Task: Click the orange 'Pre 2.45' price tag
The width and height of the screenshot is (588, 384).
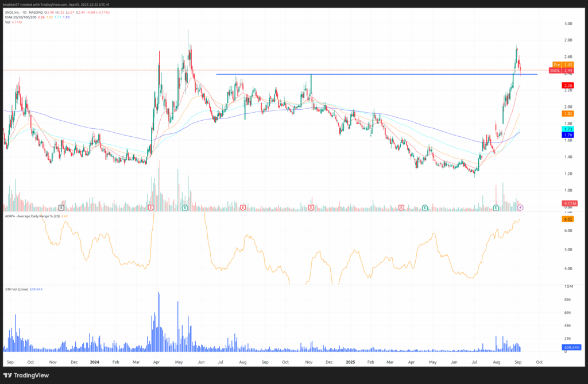Action: click(x=563, y=65)
